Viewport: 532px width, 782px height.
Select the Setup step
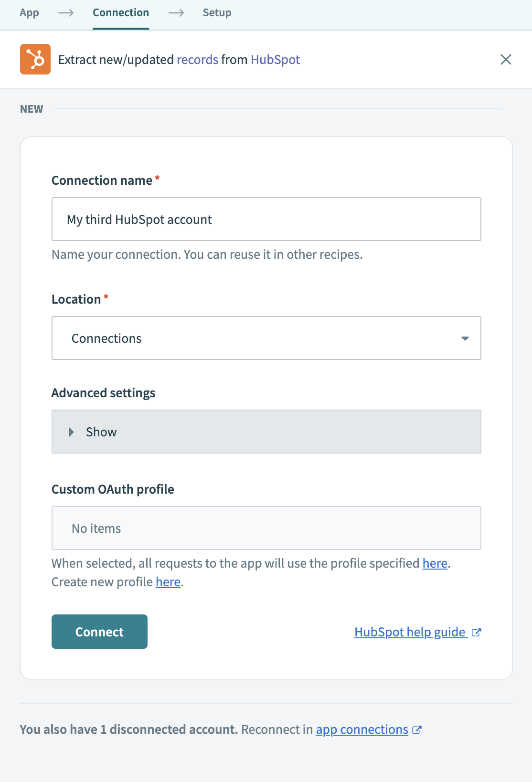click(217, 13)
